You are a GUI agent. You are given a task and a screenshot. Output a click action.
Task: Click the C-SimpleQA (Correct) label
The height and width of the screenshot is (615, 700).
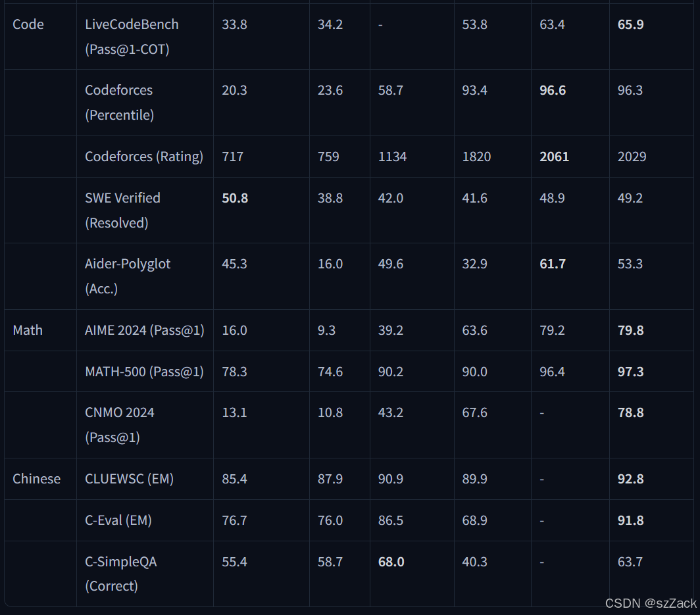click(121, 574)
